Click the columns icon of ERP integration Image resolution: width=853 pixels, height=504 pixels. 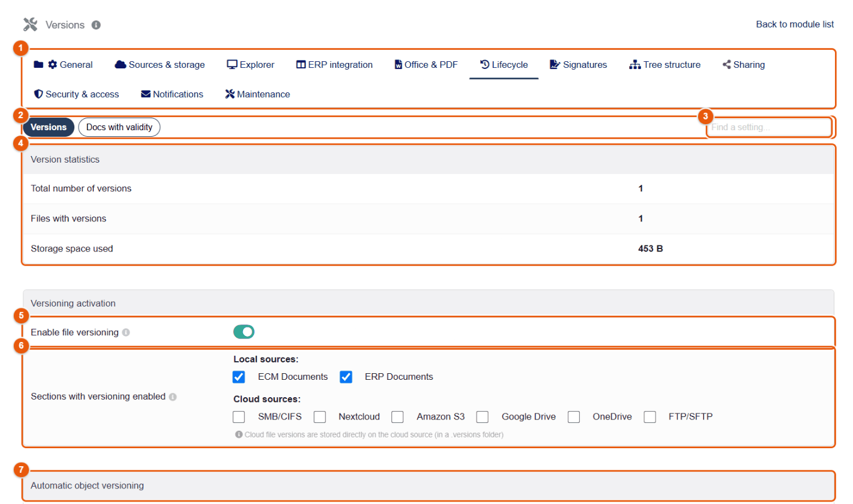[x=301, y=65]
